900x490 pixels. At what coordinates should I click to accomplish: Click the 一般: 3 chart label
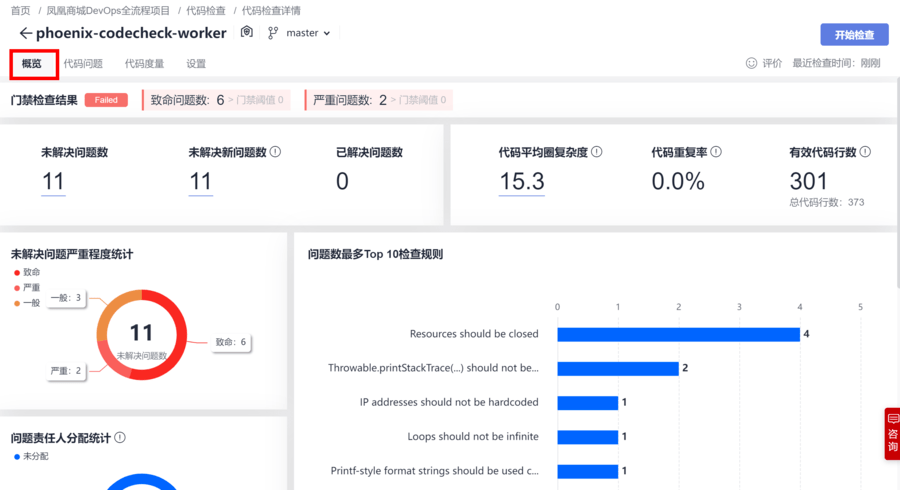click(66, 298)
